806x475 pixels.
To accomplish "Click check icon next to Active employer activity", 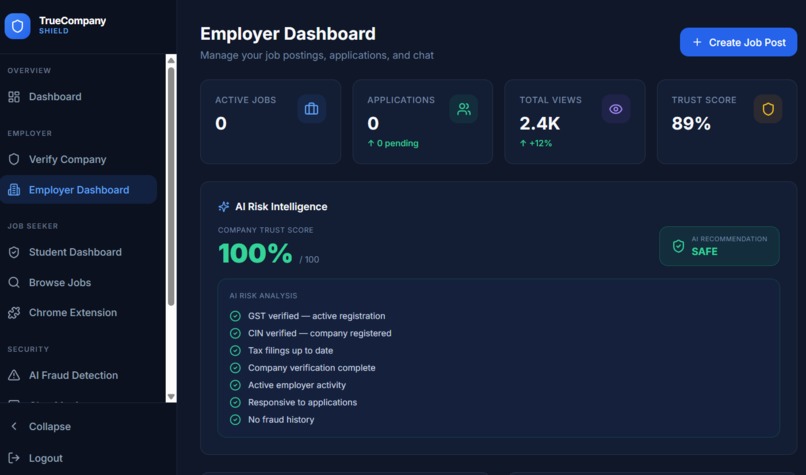I will coord(235,385).
